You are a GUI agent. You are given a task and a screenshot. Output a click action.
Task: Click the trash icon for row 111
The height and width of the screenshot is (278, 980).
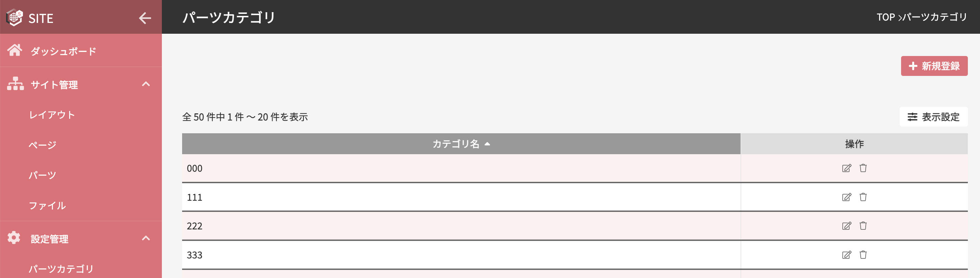pyautogui.click(x=863, y=197)
